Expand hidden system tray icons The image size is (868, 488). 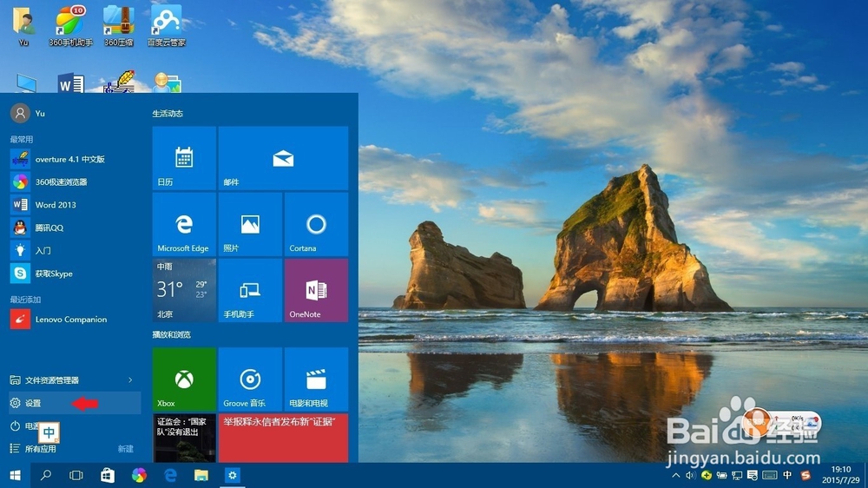pyautogui.click(x=676, y=475)
